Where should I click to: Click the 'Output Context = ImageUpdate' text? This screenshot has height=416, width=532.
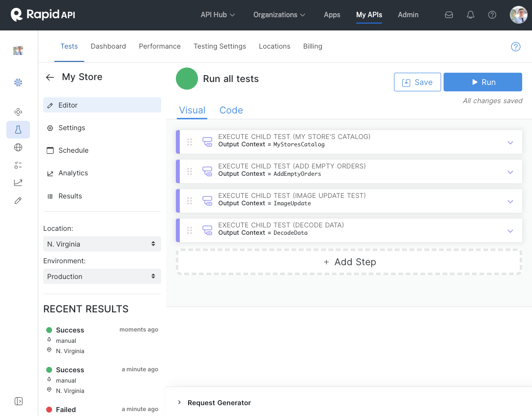coord(265,203)
